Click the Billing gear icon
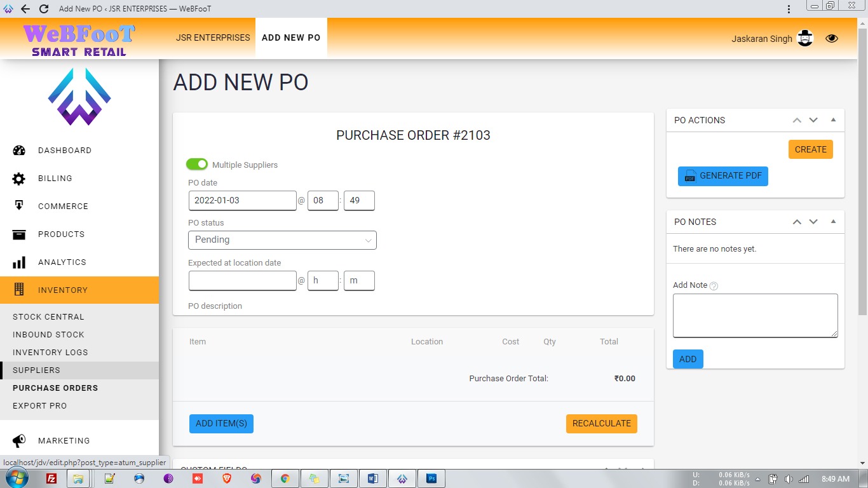The image size is (868, 488). pyautogui.click(x=19, y=179)
